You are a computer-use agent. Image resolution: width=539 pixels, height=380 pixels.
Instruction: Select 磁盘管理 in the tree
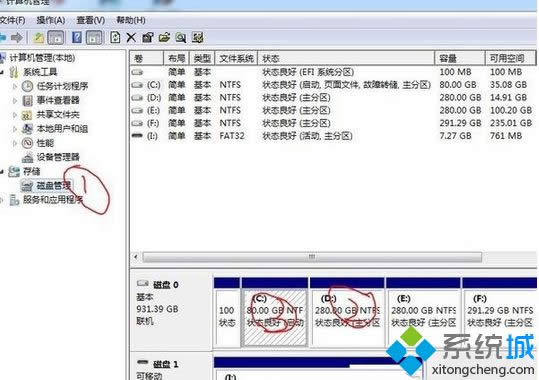coord(54,186)
